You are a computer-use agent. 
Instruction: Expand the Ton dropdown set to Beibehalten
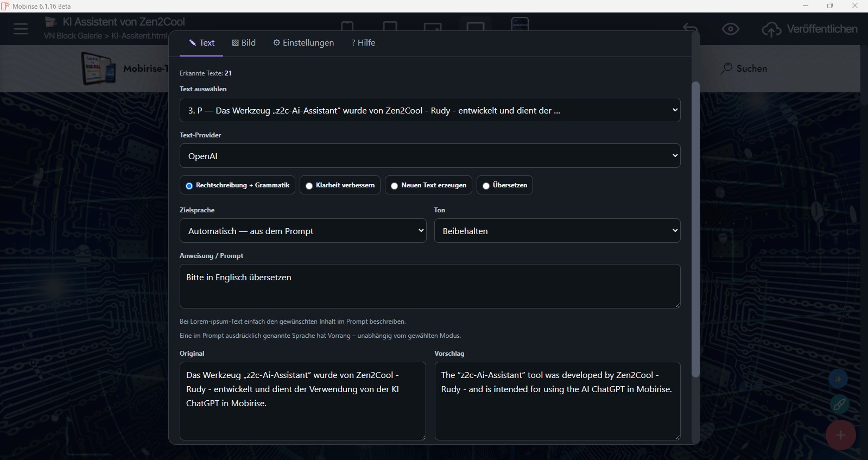557,231
